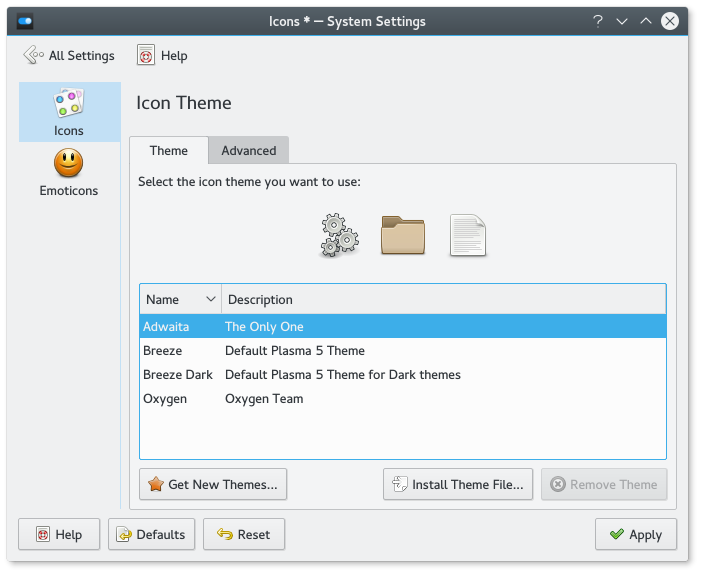Viewport: 701px width, 574px height.
Task: Click the bottom Help button
Action: pos(59,534)
